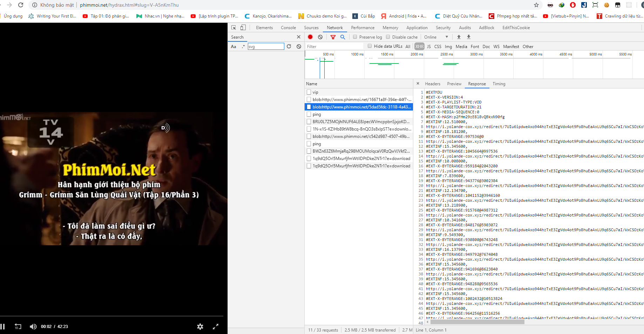The image size is (644, 334).
Task: Switch to the Console tab
Action: (288, 27)
